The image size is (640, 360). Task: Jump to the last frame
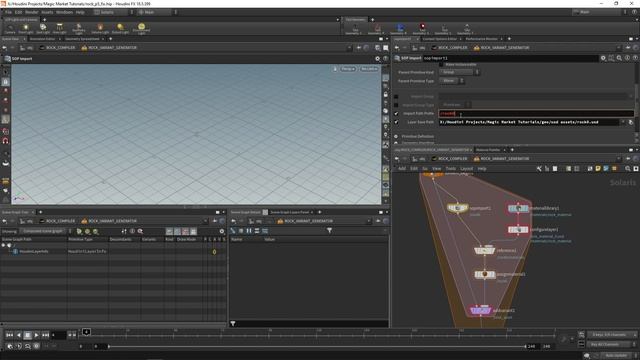point(45,335)
